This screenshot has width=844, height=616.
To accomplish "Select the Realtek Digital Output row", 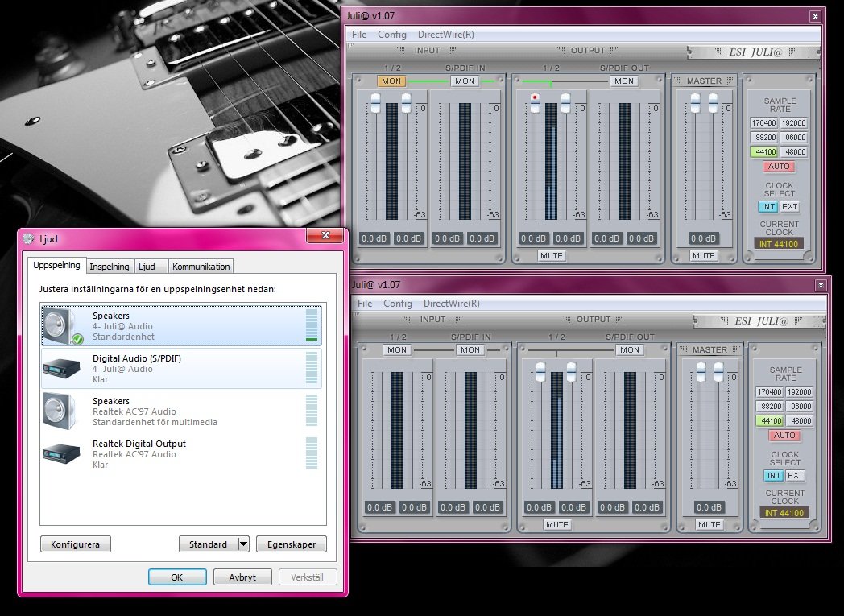I will (x=181, y=454).
